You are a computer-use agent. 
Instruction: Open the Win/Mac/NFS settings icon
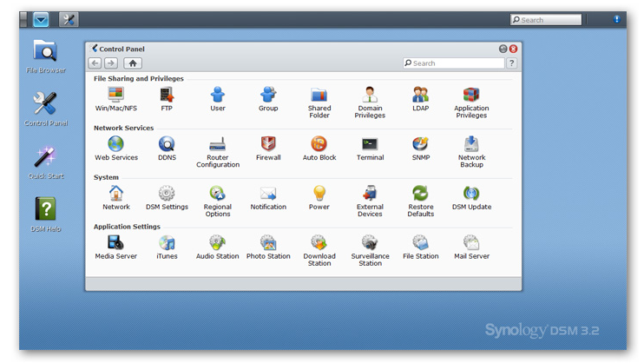pos(115,95)
